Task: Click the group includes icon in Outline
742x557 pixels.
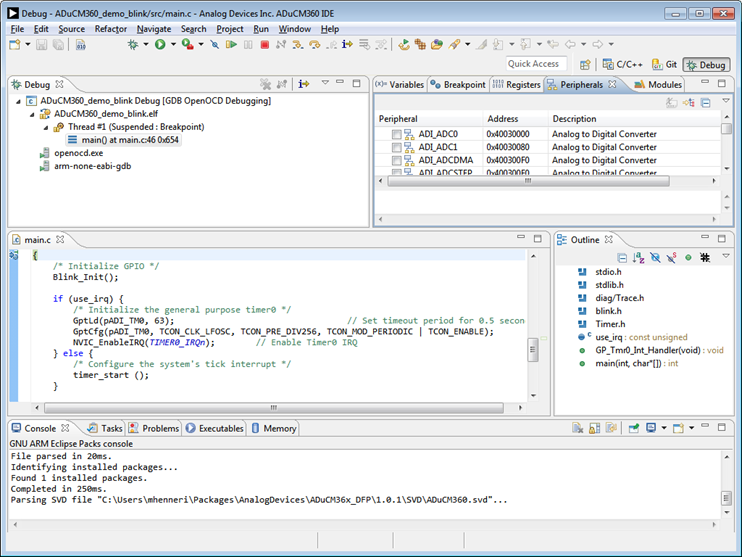Action: (705, 258)
